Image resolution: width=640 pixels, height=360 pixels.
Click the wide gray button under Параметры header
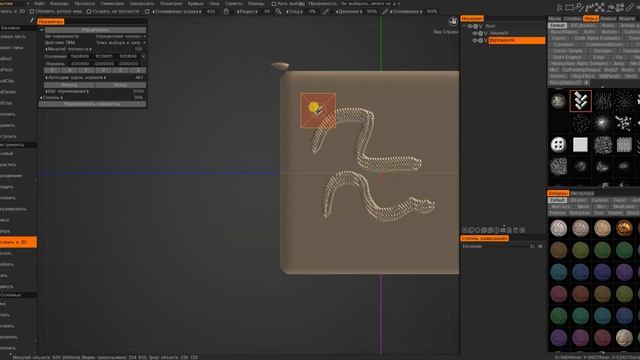coord(95,30)
